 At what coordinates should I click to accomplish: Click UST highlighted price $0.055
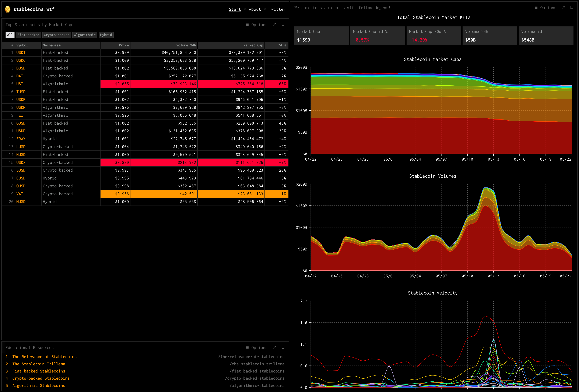coord(115,84)
